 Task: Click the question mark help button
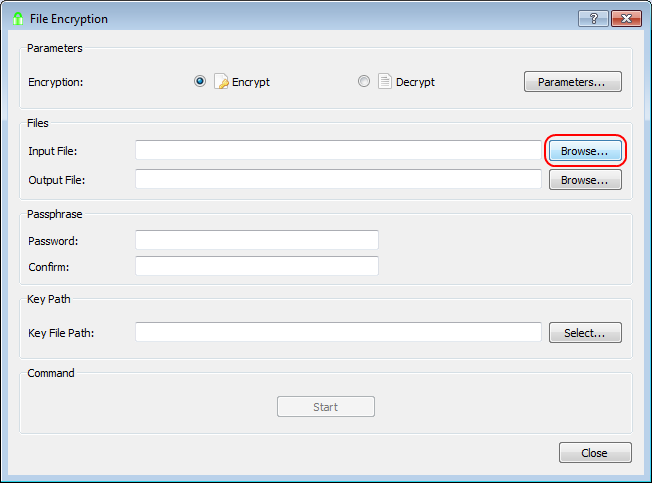[x=593, y=18]
